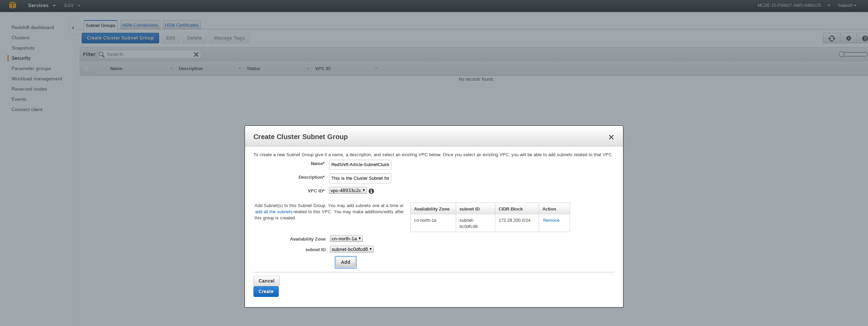
Task: Open Reserved nodes in the sidebar
Action: 29,89
